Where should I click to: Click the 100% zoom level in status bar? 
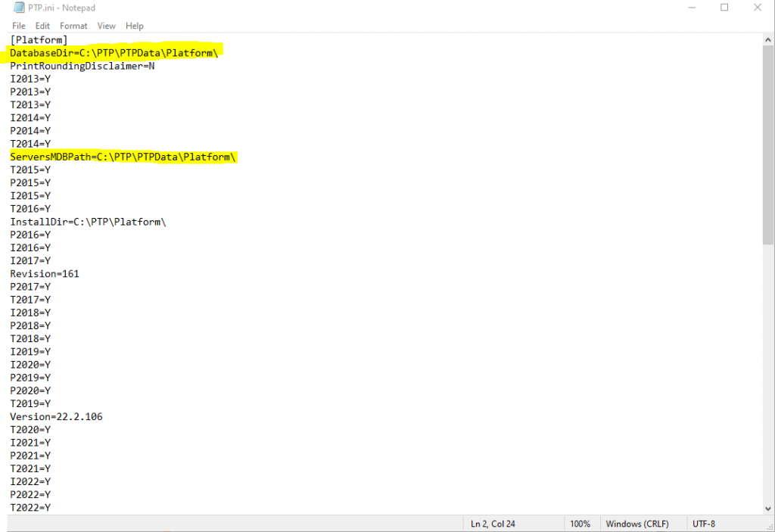pos(580,524)
